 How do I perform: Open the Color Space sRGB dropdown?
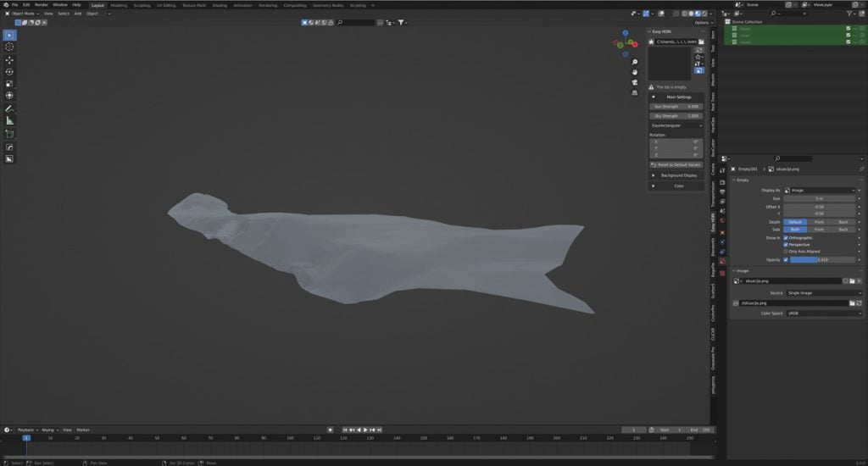coord(822,313)
